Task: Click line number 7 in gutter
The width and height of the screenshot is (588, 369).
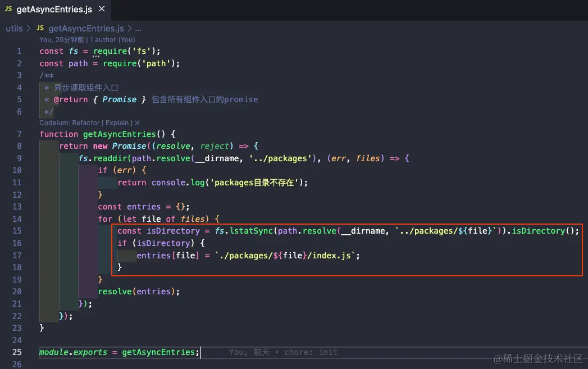Action: click(19, 134)
